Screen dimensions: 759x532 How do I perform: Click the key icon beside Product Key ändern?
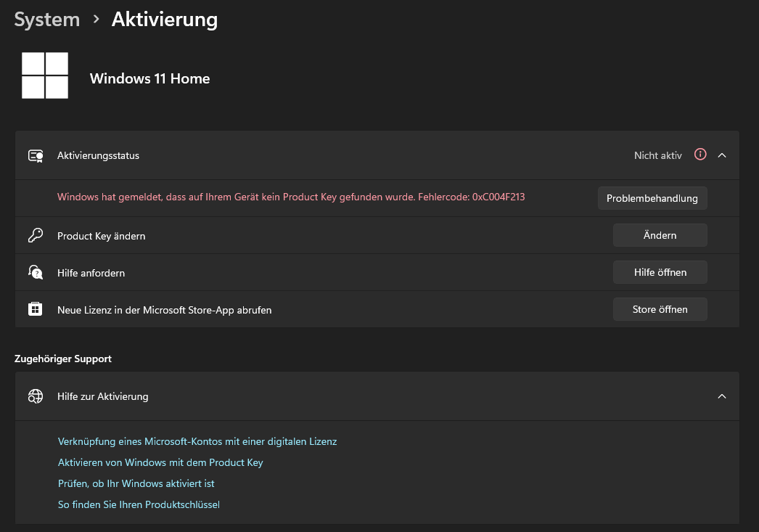click(x=36, y=235)
